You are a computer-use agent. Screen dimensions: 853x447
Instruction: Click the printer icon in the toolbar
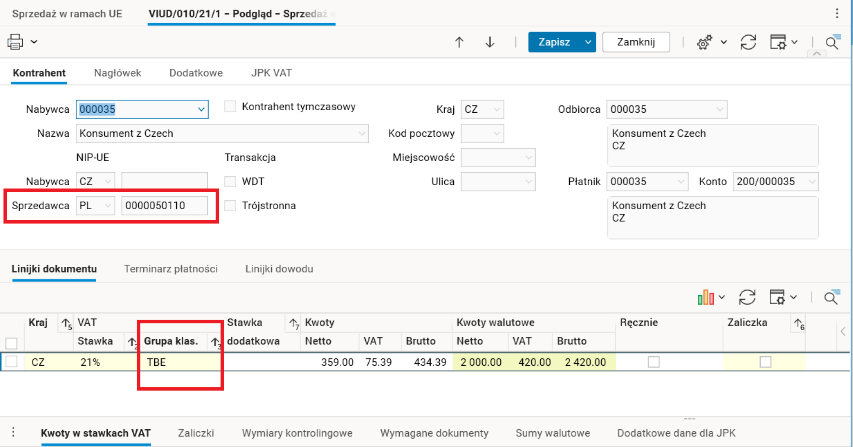(15, 42)
